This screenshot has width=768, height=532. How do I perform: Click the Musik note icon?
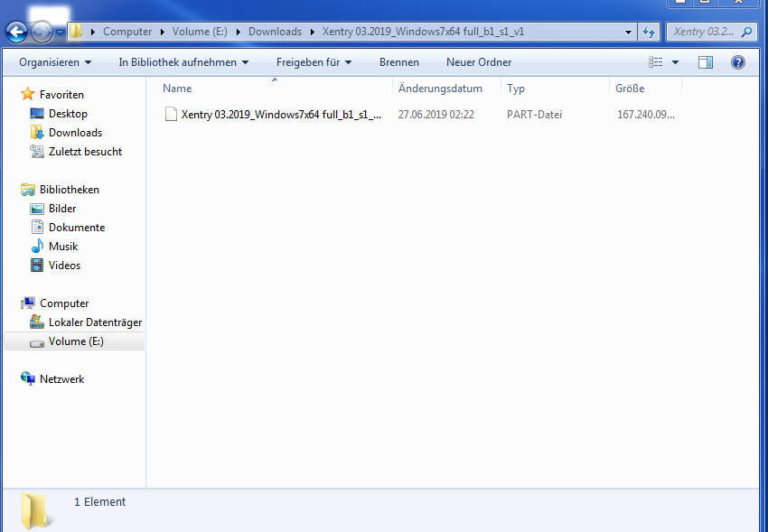[37, 246]
